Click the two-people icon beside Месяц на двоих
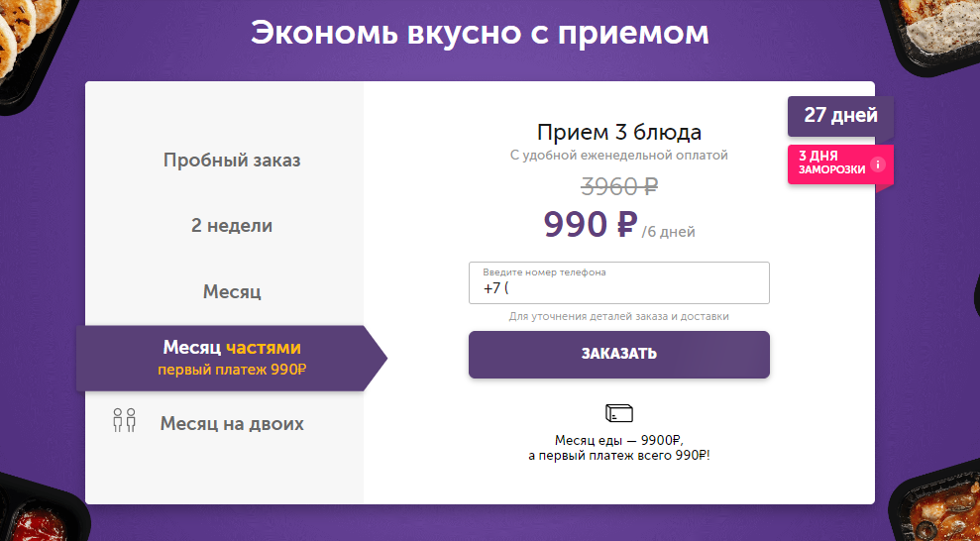 124,420
